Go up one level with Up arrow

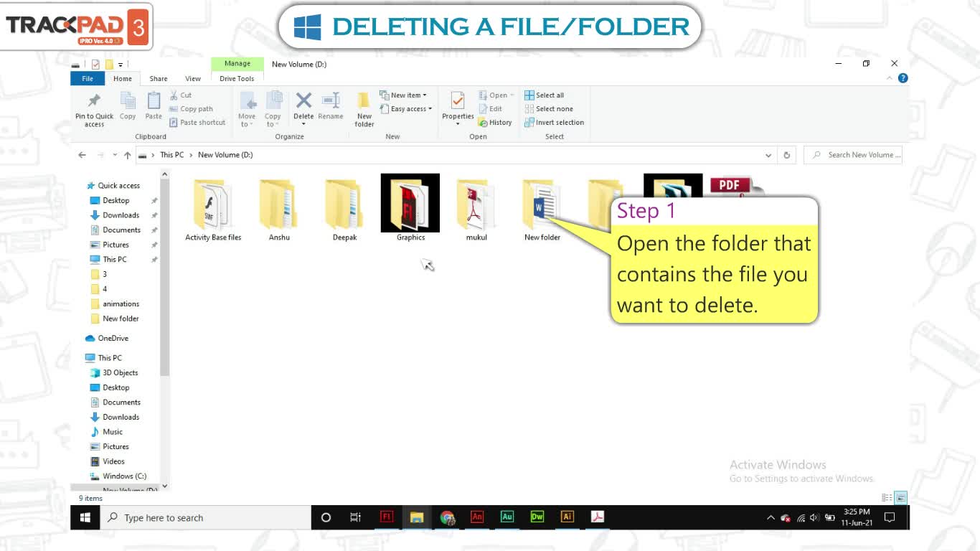tap(127, 155)
